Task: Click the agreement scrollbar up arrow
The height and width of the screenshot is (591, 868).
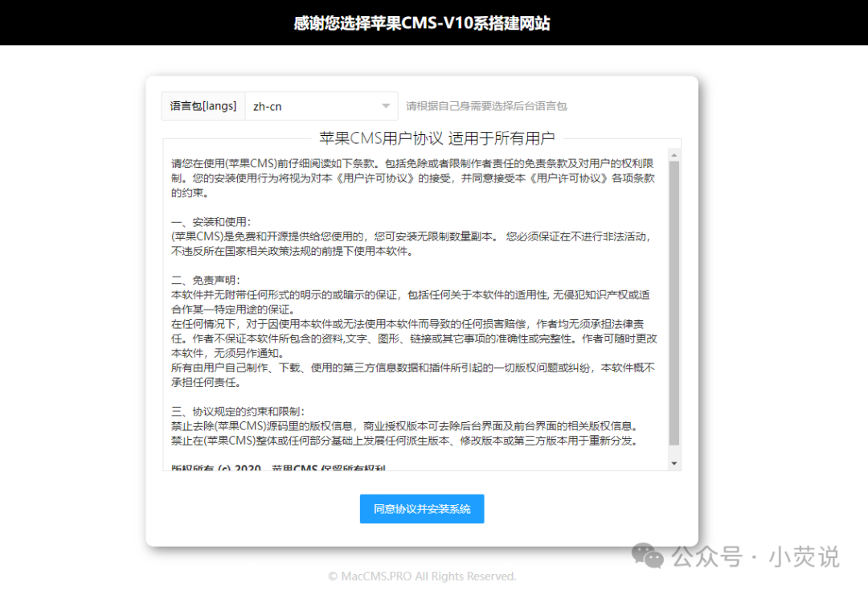Action: tap(674, 155)
